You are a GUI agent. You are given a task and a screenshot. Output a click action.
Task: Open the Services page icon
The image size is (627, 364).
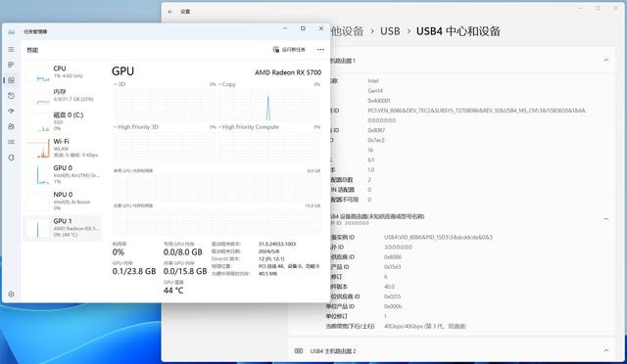(x=11, y=158)
